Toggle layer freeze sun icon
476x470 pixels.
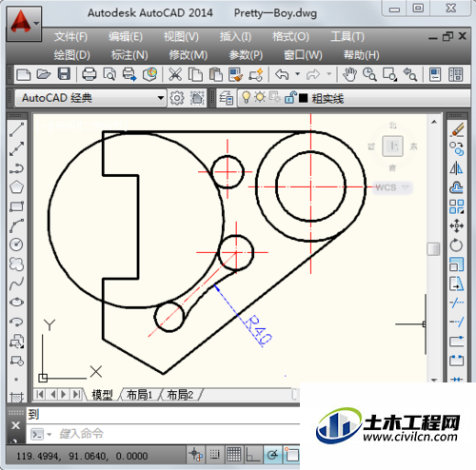260,97
